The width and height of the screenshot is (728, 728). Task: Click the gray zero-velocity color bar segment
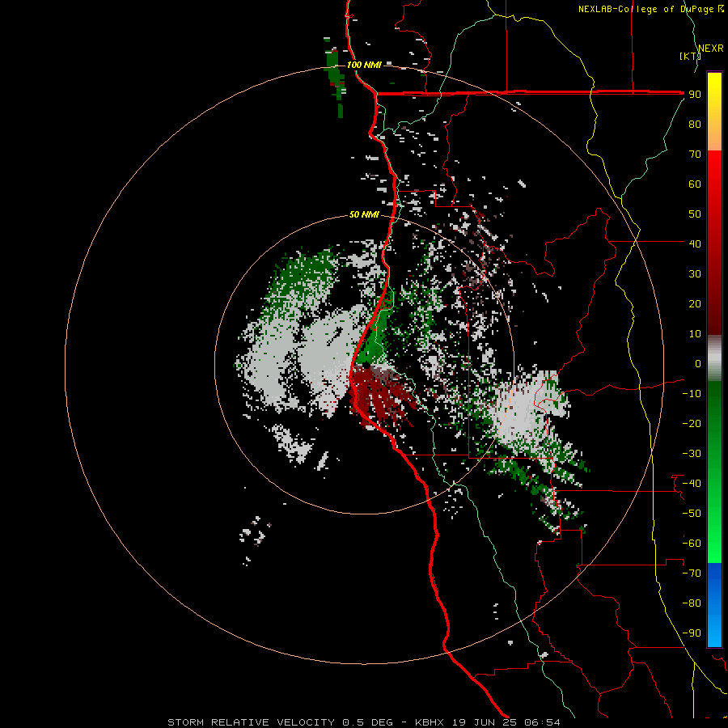tap(714, 358)
